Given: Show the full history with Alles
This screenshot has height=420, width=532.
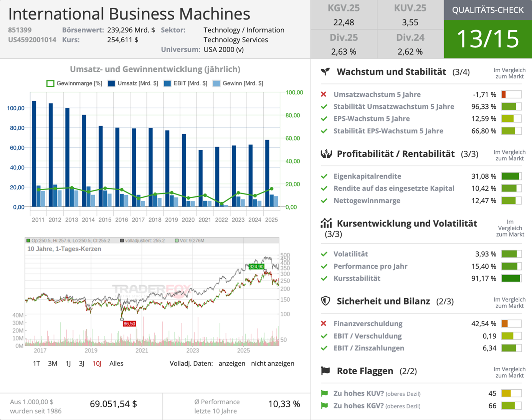Looking at the screenshot, I should [116, 364].
